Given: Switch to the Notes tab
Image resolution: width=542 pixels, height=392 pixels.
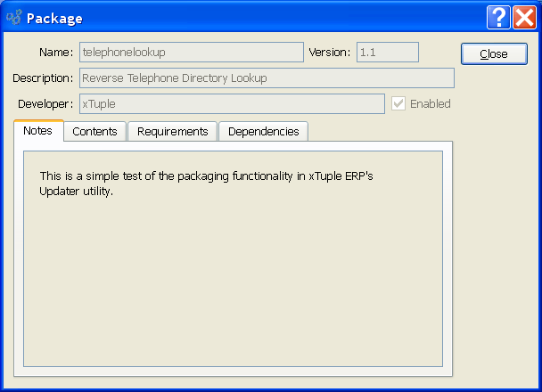Looking at the screenshot, I should (38, 131).
